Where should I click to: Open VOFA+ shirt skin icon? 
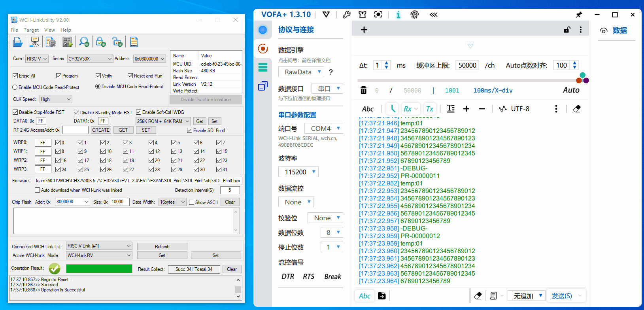tap(362, 15)
